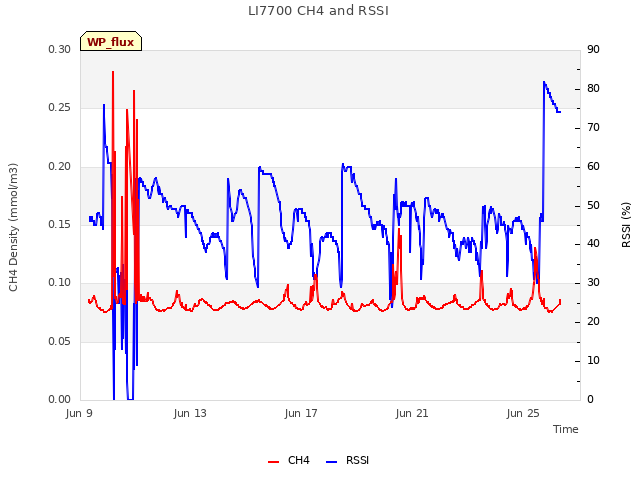Click the Jun 25 x-axis tick label
The height and width of the screenshot is (480, 640).
pos(523,413)
